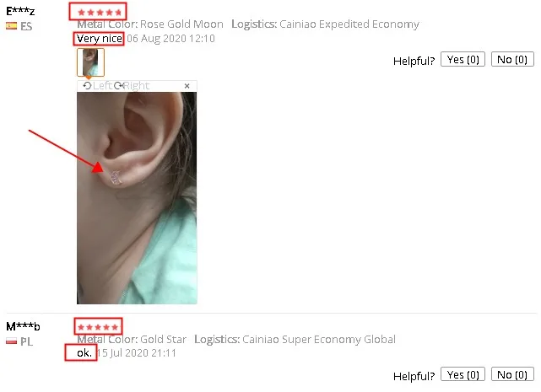Click the enlarged earring photo
Screen dimensions: 541x392
click(x=137, y=198)
